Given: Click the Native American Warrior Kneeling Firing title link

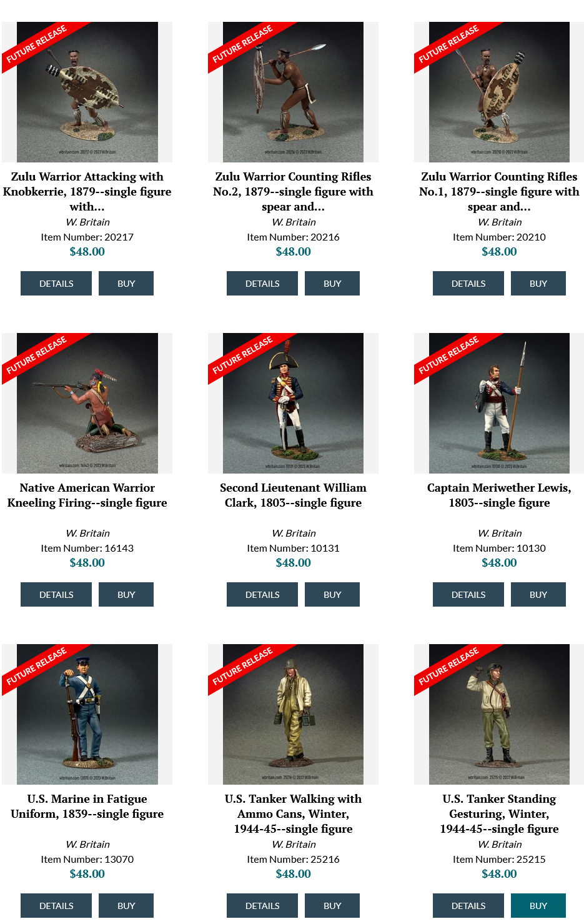Looking at the screenshot, I should coord(87,495).
